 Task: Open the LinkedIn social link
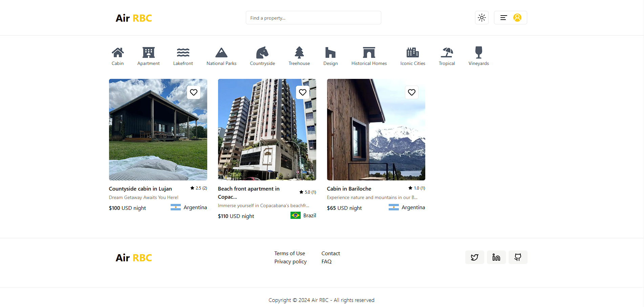point(496,257)
